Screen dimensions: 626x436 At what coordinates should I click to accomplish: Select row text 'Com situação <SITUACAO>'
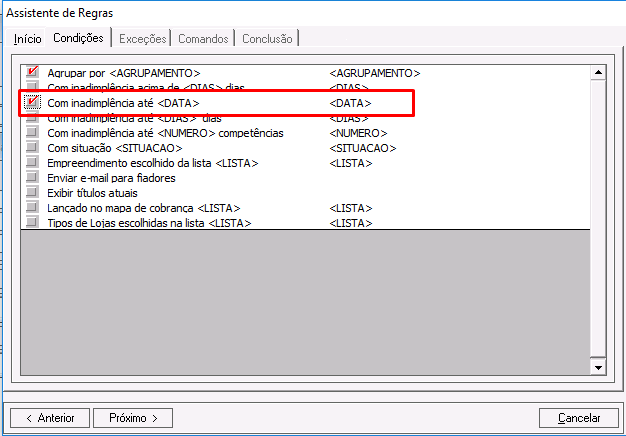[115, 148]
